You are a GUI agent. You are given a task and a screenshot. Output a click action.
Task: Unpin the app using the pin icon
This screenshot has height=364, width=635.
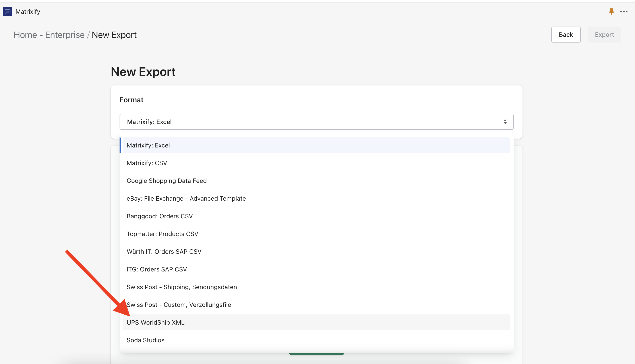[x=612, y=11]
